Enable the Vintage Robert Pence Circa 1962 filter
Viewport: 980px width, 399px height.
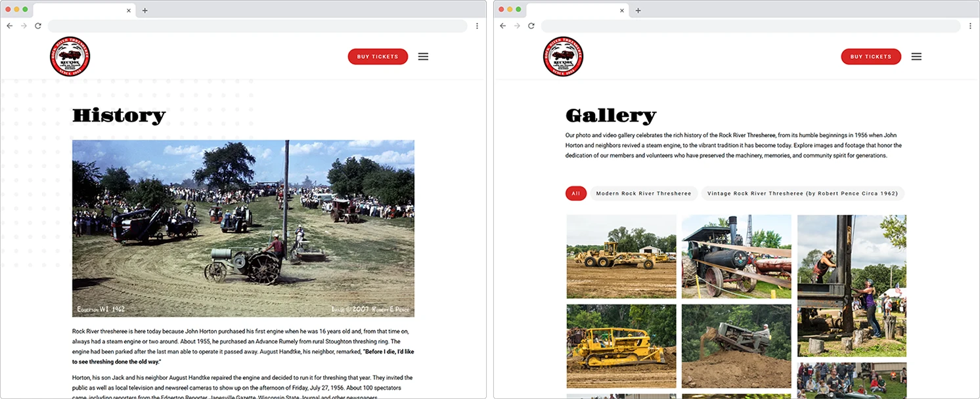click(x=803, y=194)
